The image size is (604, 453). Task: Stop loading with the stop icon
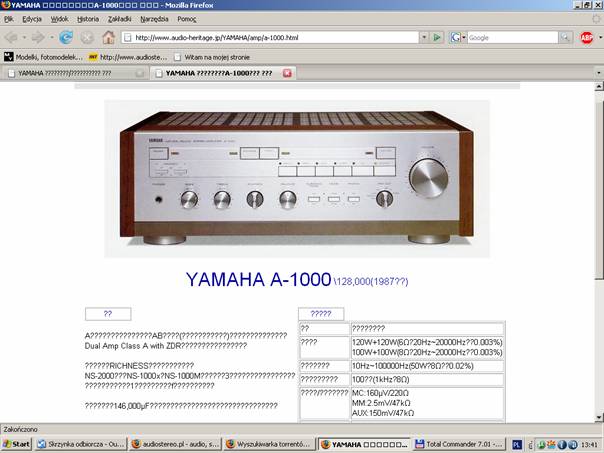[x=87, y=37]
